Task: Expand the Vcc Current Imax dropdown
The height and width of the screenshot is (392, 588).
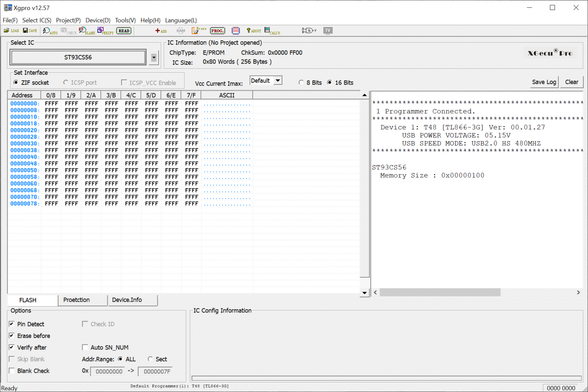Action: [277, 81]
